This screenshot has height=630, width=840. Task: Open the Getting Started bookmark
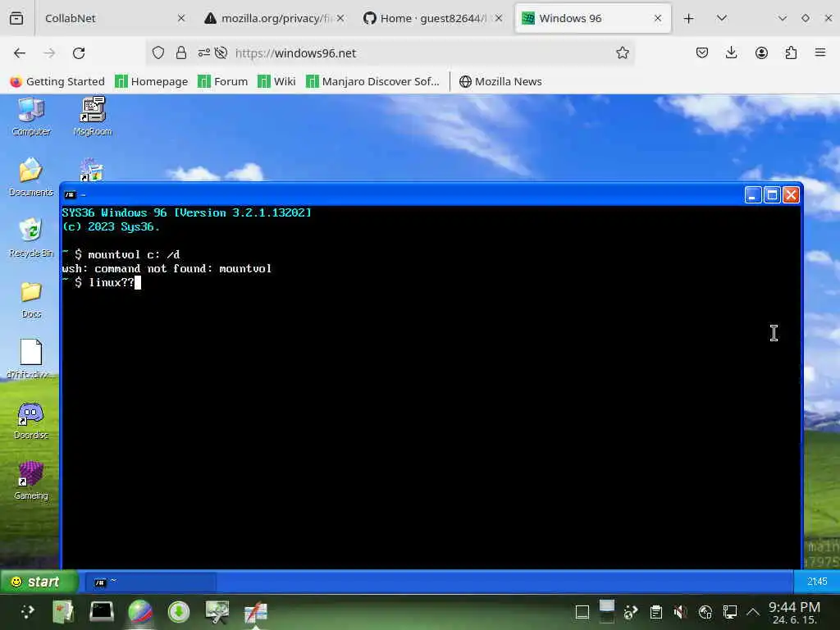coord(57,81)
